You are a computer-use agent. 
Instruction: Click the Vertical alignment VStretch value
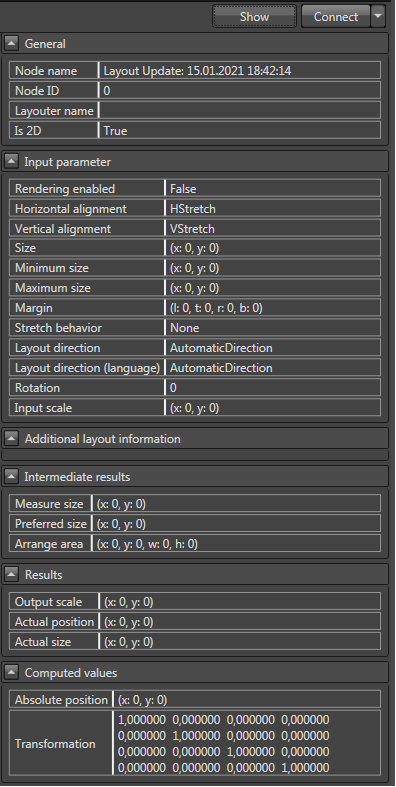(273, 228)
